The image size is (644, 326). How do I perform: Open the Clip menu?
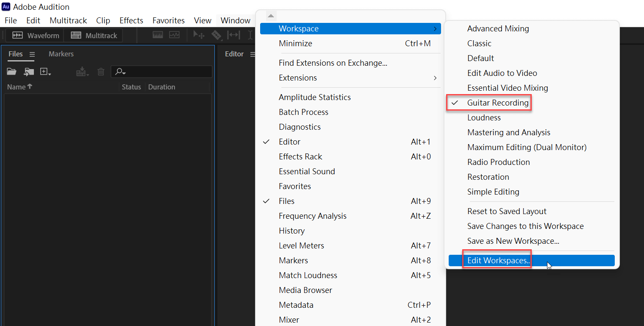pyautogui.click(x=103, y=20)
